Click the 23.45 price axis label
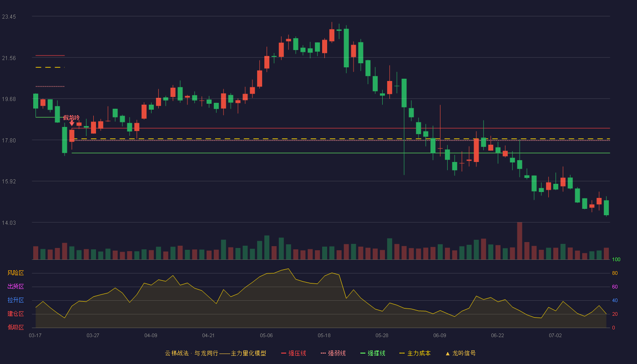Screen dimensions: 637x364 9,17
